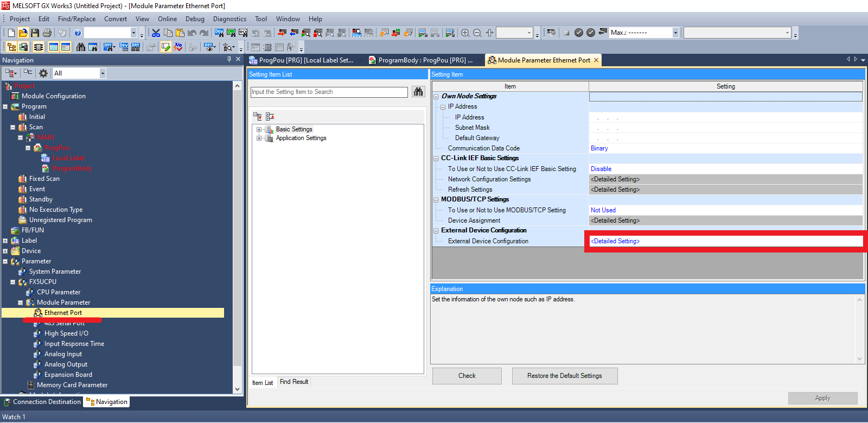Viewport: 868px width, 423px height.
Task: Open the All filter dropdown in Navigation
Action: tap(103, 73)
